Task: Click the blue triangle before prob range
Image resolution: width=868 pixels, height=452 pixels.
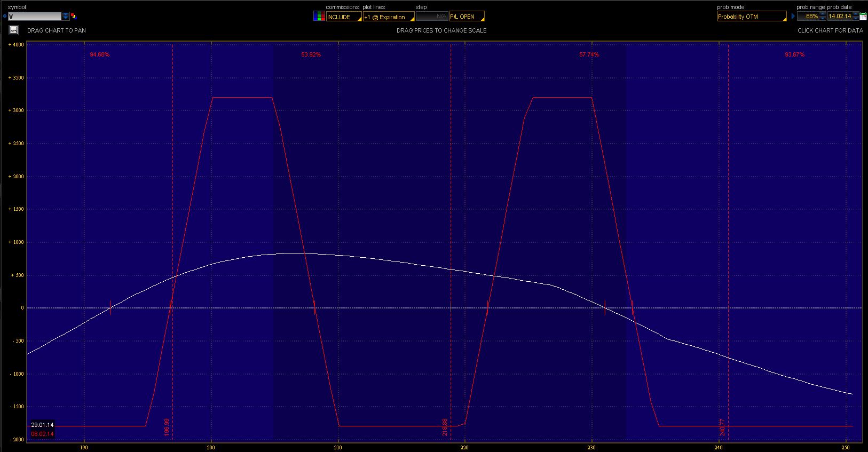Action: 793,16
